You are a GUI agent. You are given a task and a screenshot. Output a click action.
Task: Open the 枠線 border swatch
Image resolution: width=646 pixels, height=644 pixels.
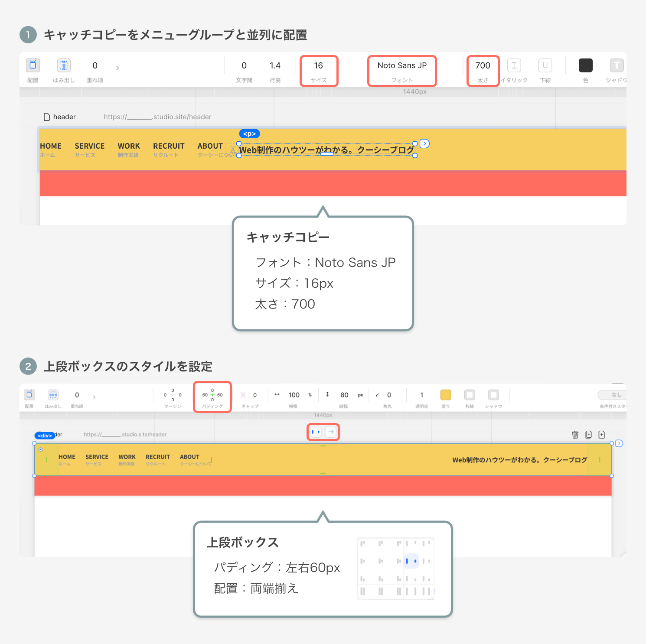point(470,395)
